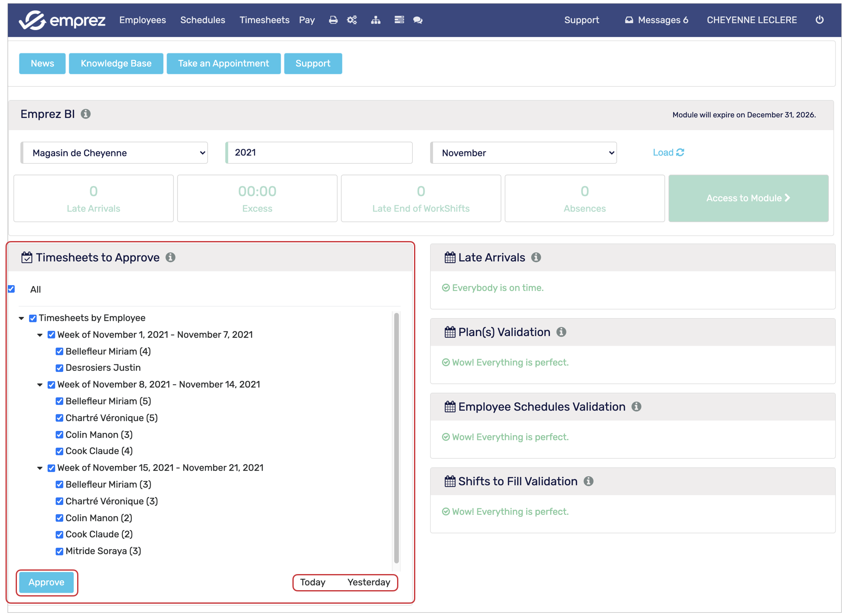Toggle Mitride Soraya (3) checkbox

click(59, 552)
